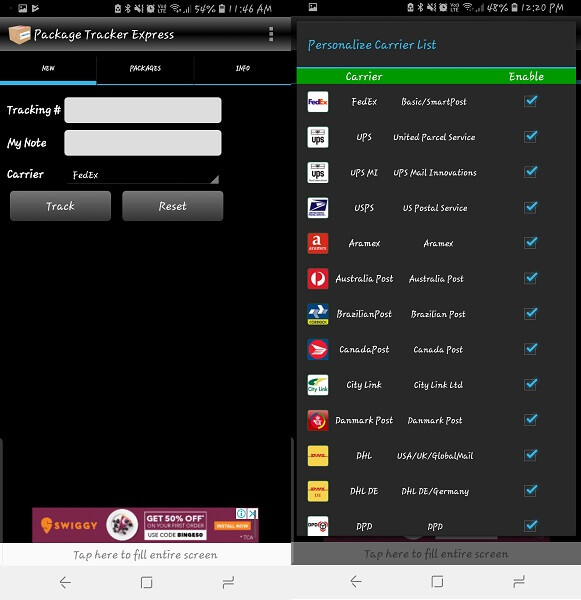Tap the 'Basic/SmartPost' text
This screenshot has height=600, width=581.
pos(434,102)
